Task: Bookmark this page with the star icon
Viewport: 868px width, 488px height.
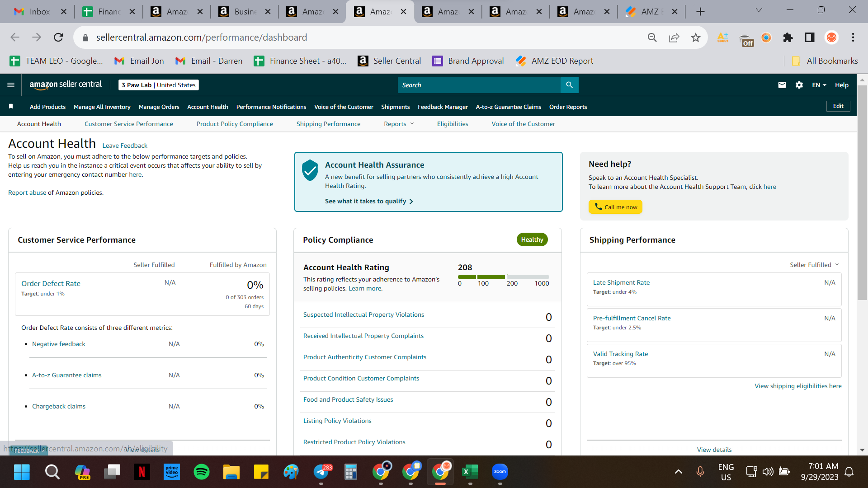Action: [x=695, y=38]
